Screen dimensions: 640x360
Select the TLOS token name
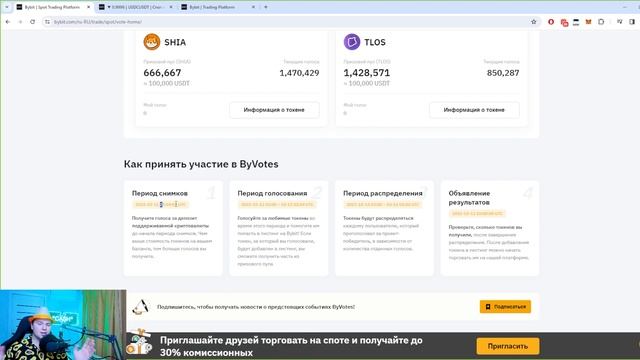pos(375,42)
